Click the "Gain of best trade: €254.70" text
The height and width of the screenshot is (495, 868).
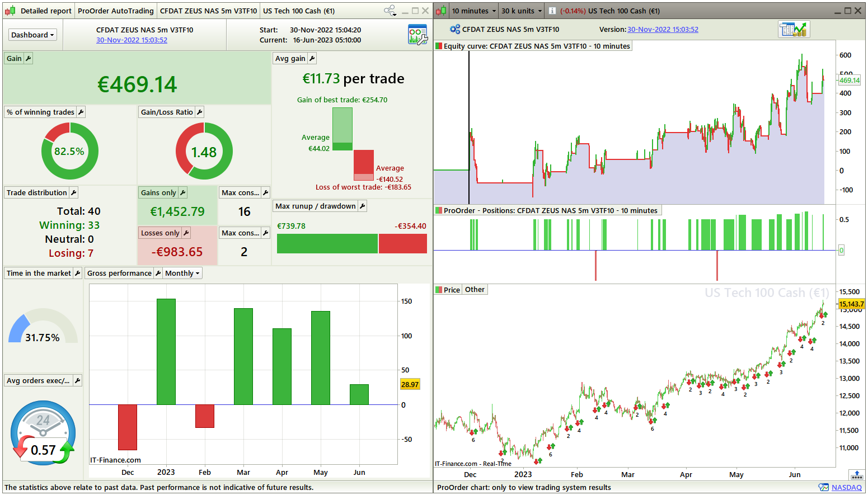tap(342, 100)
